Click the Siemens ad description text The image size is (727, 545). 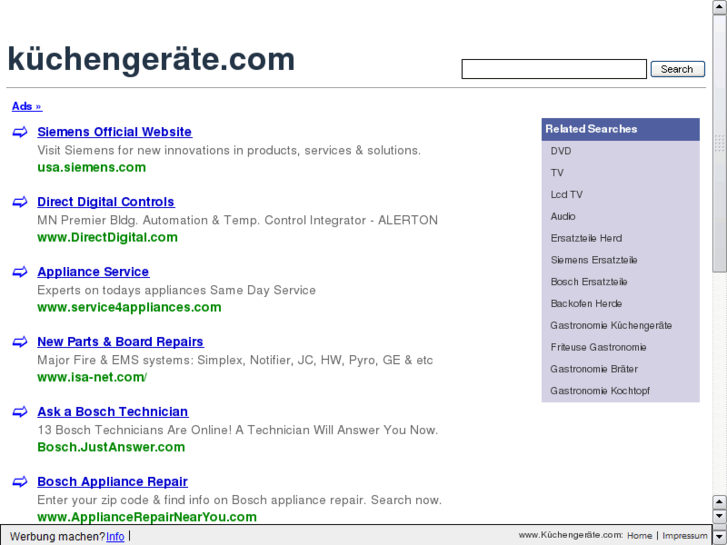point(229,150)
